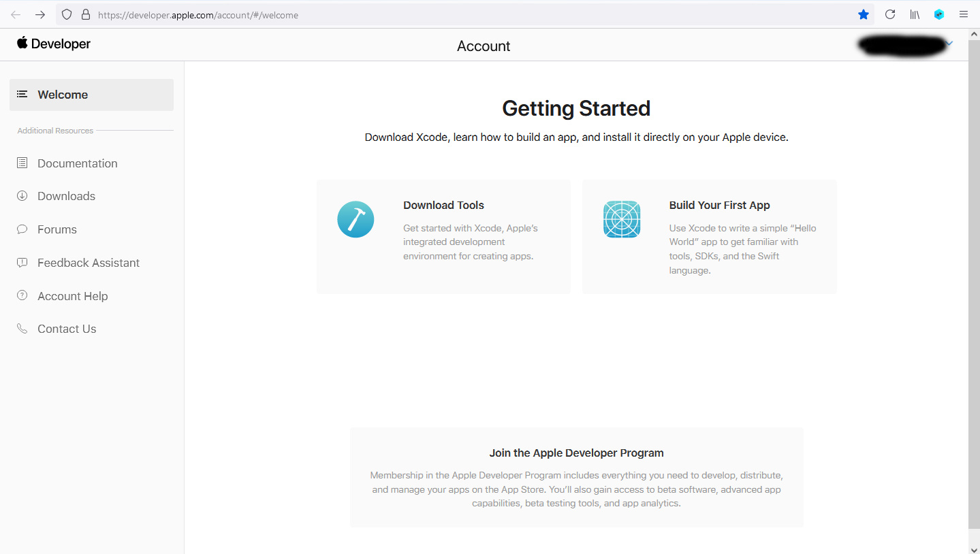Viewport: 980px width, 554px height.
Task: Click the vertical scrollbar thumb
Action: (974, 283)
